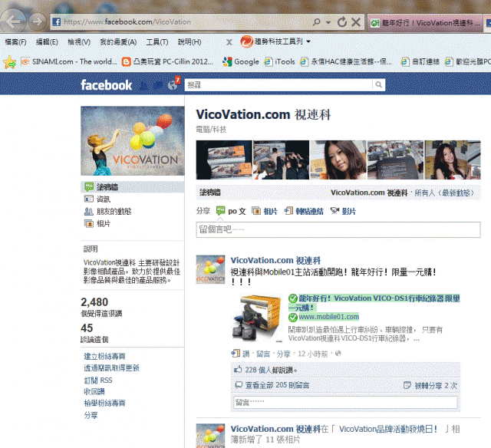Select the 轉貼連結 share option
491x448 pixels.
tap(304, 211)
